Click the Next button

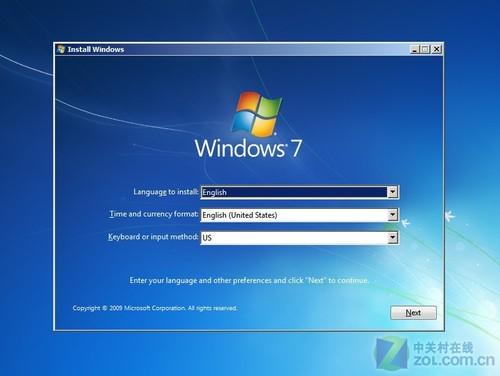click(x=413, y=313)
